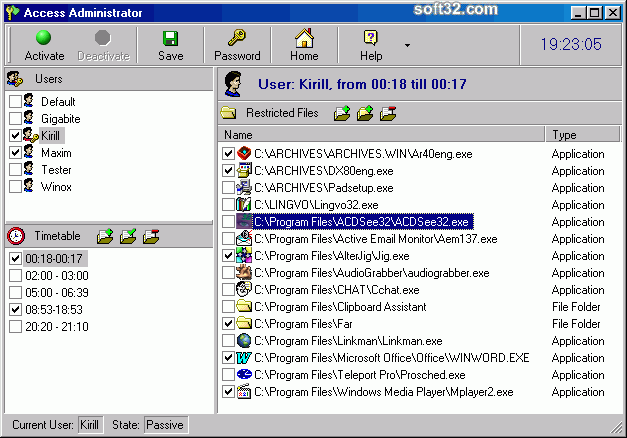Disable the 08:53-18:53 timetable checkbox
The height and width of the screenshot is (438, 627).
[x=15, y=310]
